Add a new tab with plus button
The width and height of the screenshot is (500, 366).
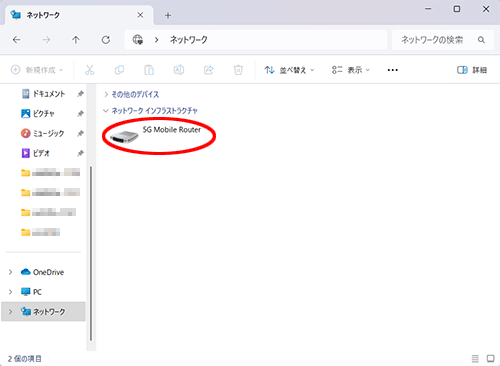[x=168, y=15]
